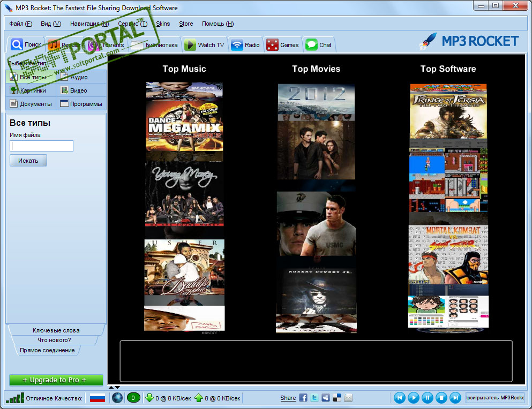The image size is (532, 409).
Task: Click the connection quality signal bars icon
Action: 15,398
